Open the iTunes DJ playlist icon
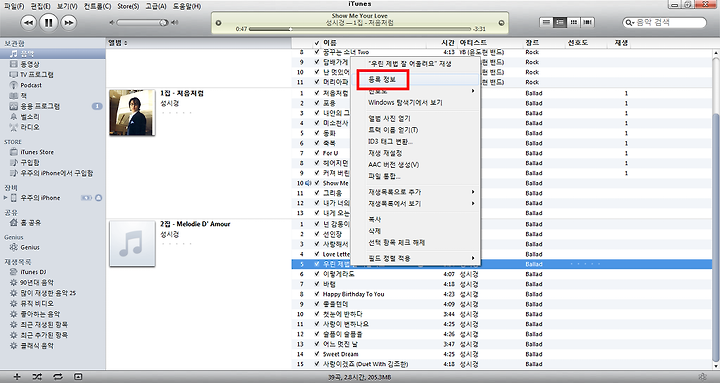The height and width of the screenshot is (383, 720). [14, 272]
